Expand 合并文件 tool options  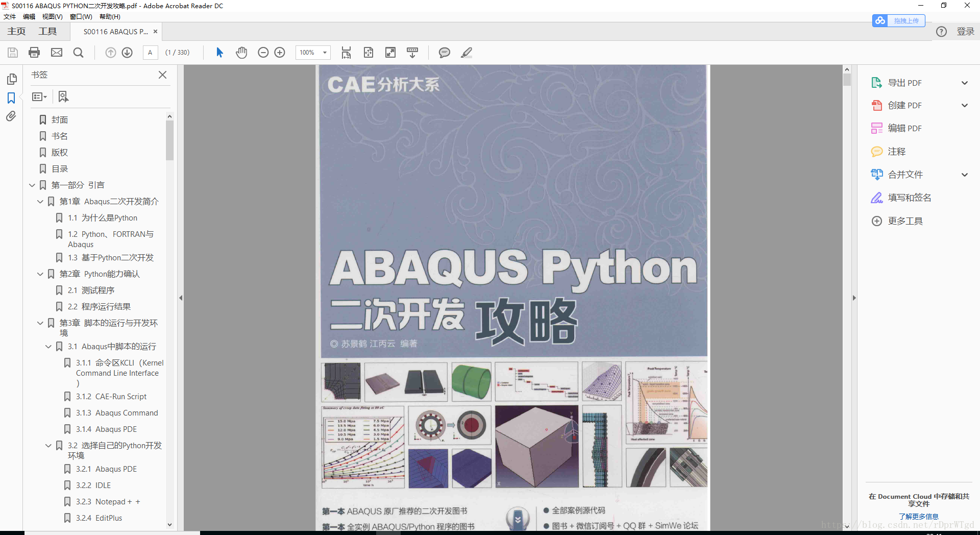pos(965,175)
